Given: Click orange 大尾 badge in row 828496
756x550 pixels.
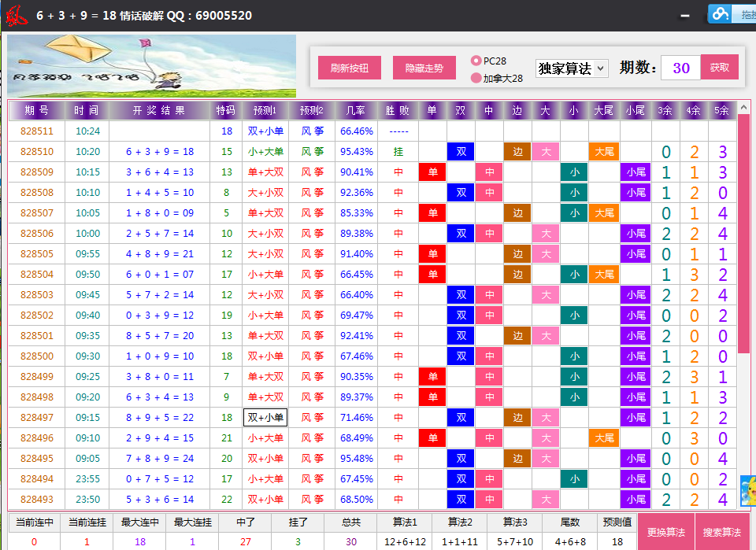Looking at the screenshot, I should pos(603,438).
